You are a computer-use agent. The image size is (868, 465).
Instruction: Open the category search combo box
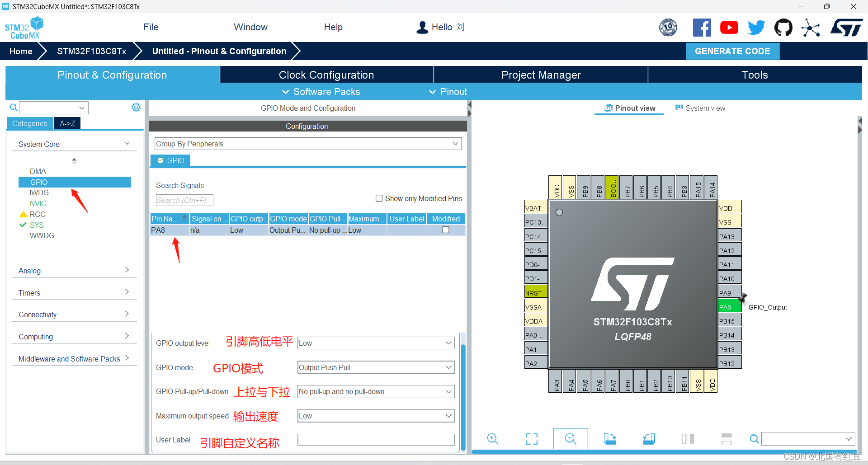pyautogui.click(x=54, y=108)
